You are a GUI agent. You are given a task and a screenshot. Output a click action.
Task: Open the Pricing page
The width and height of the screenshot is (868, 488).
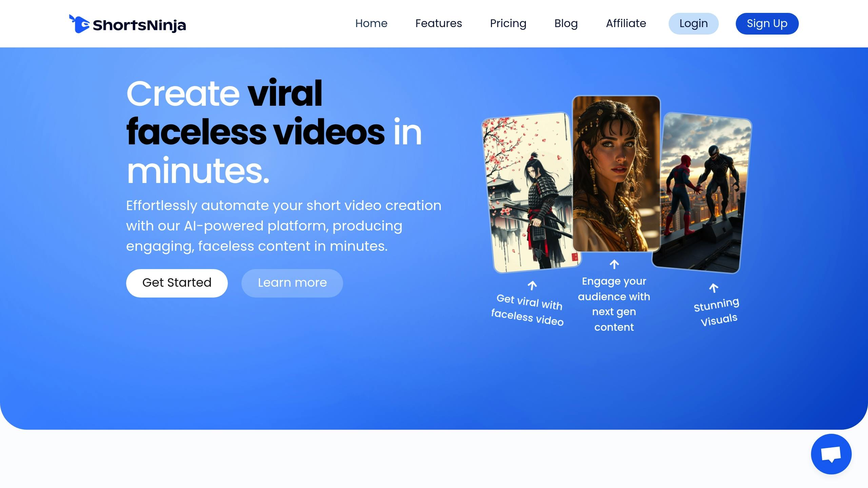coord(508,23)
